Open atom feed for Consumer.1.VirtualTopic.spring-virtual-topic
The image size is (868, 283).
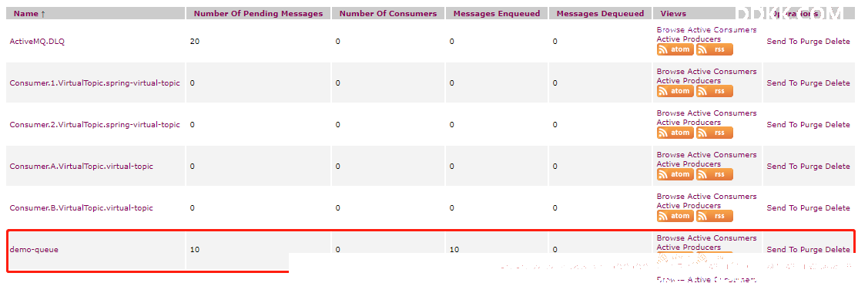[x=675, y=91]
